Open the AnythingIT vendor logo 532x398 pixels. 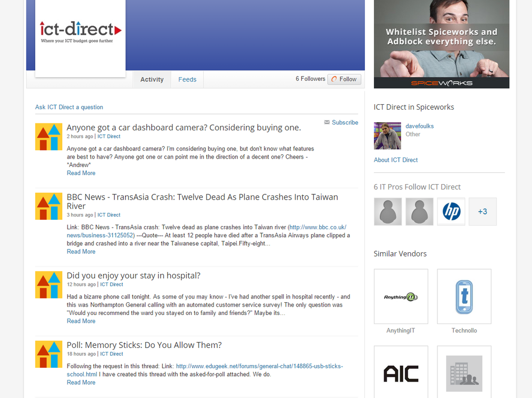tap(401, 296)
